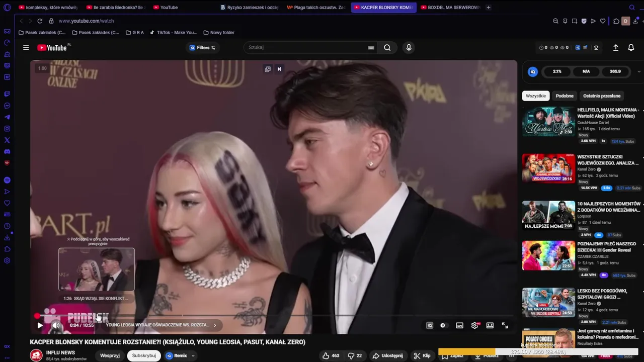Click in the Szukaj search field
The width and height of the screenshot is (644, 362).
pos(307,47)
